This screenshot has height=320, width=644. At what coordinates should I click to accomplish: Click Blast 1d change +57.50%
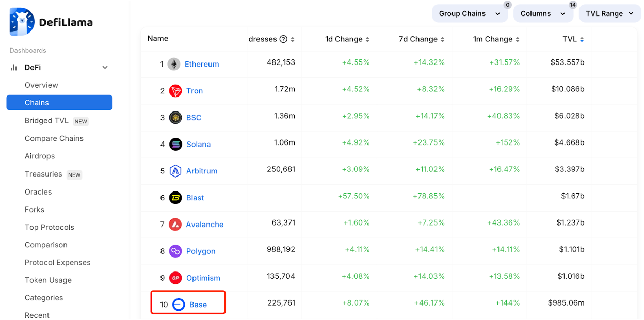[353, 196]
